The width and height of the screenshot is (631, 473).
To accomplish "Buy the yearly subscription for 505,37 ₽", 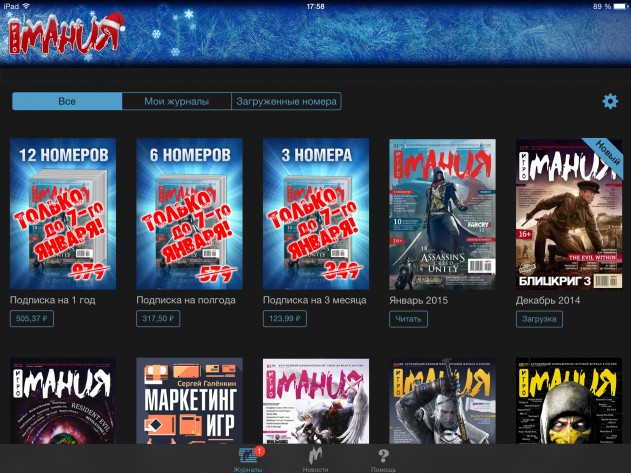I will tap(32, 318).
